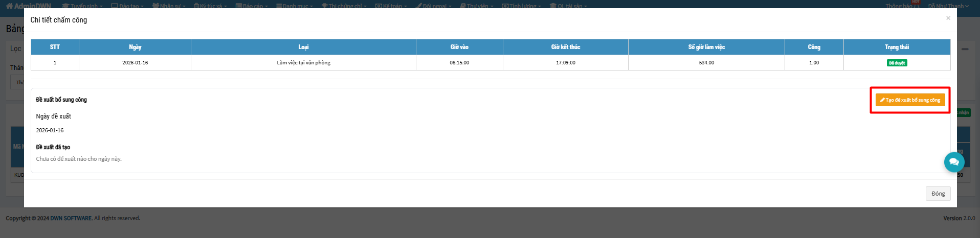Collapse the filter panel with minus icon
This screenshot has width=980, height=238.
965,49
